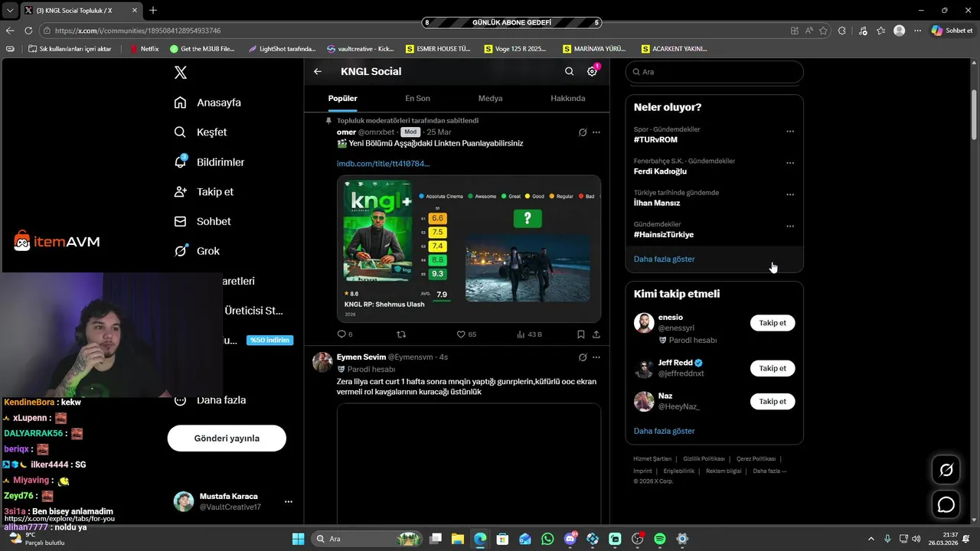Screen dimensions: 980x551
Task: Click reply icon on omer's pinned post
Action: click(x=341, y=334)
